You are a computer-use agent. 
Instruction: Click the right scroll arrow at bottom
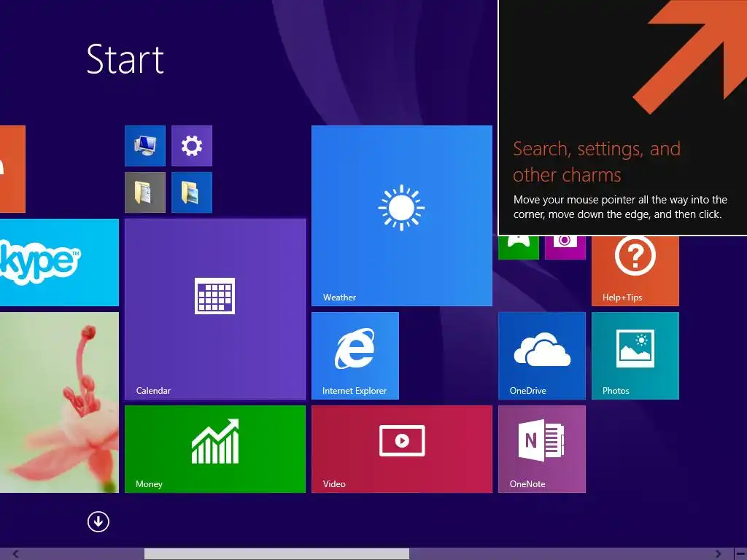(718, 554)
